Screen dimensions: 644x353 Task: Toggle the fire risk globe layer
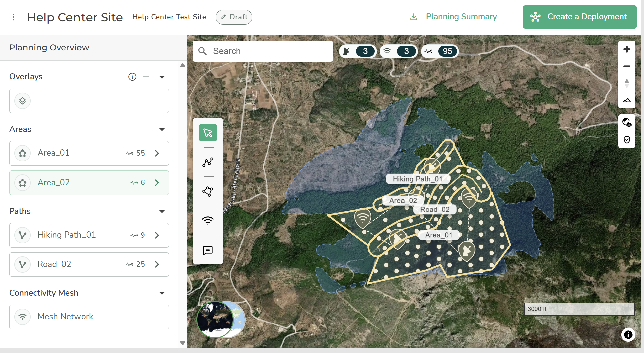(x=627, y=123)
